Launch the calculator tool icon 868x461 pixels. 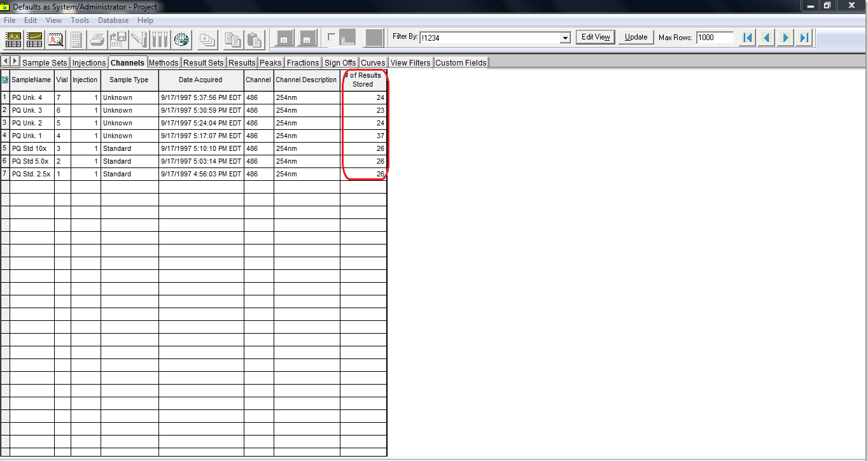(x=75, y=39)
